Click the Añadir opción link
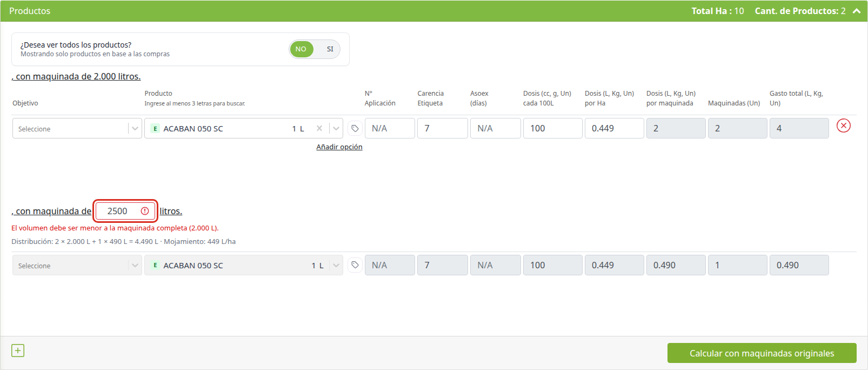Screen dimensions: 868x370 (x=339, y=147)
